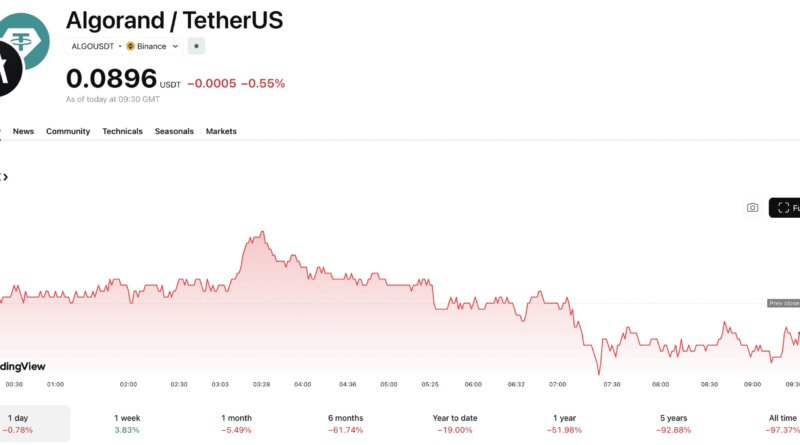Select the 1 week time range

coord(127,423)
